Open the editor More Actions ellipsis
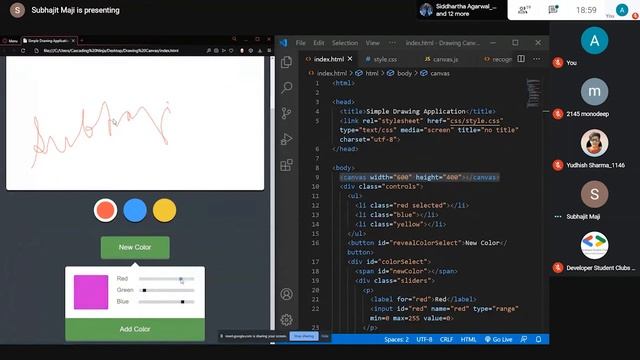The height and width of the screenshot is (360, 640). [537, 59]
